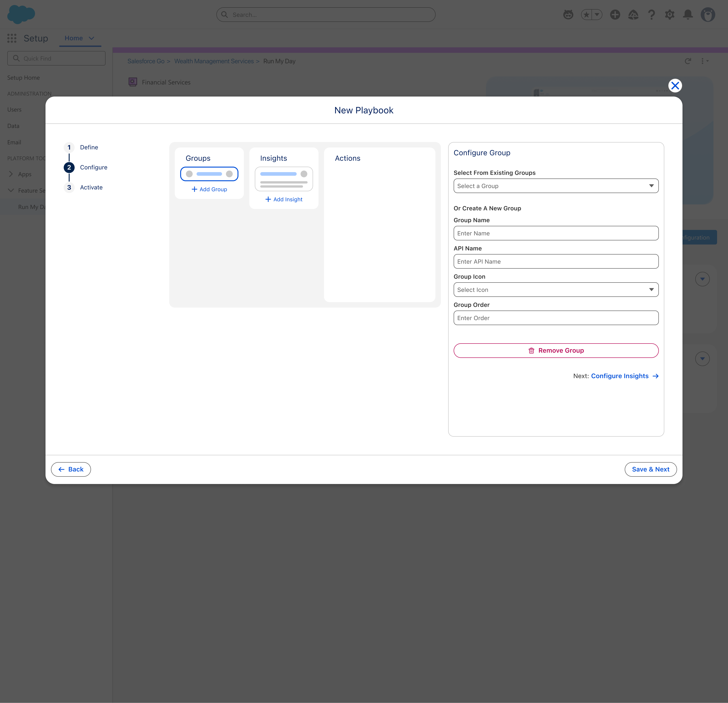
Task: Open Setup Home in sidebar
Action: click(x=23, y=78)
